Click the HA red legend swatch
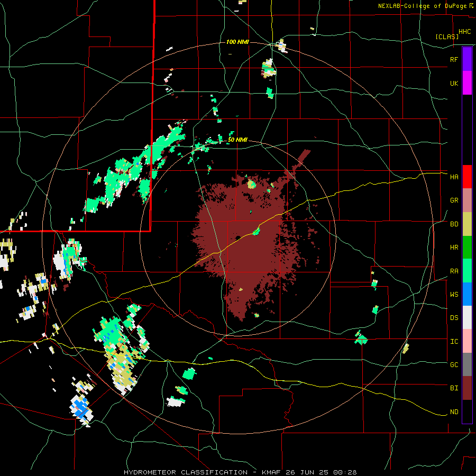 (x=467, y=177)
